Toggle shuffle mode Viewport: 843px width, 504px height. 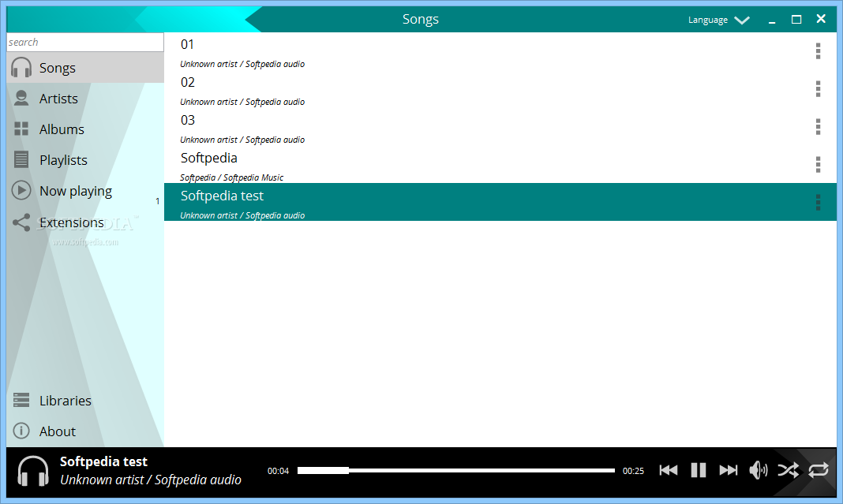(789, 470)
